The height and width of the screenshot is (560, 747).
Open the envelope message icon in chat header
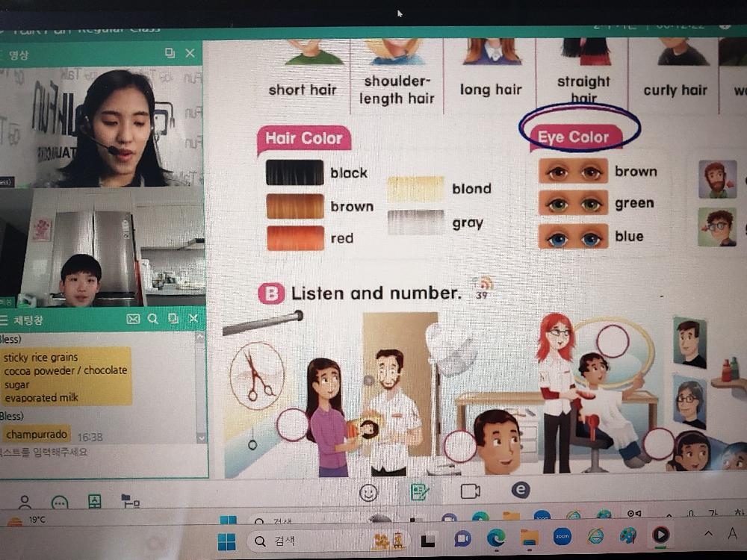[133, 319]
